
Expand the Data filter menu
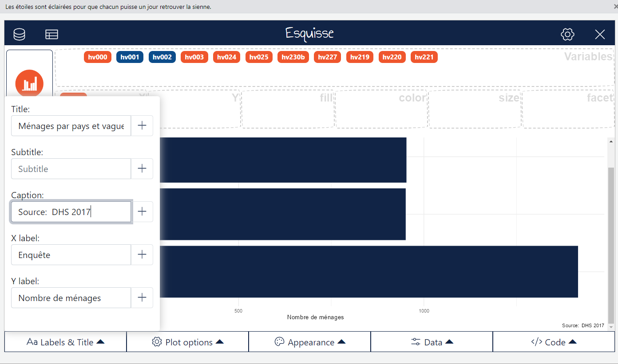point(432,342)
